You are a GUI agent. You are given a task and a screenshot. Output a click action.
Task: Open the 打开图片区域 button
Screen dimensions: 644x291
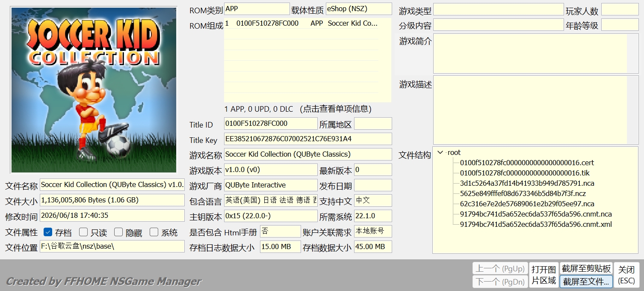coord(544,275)
